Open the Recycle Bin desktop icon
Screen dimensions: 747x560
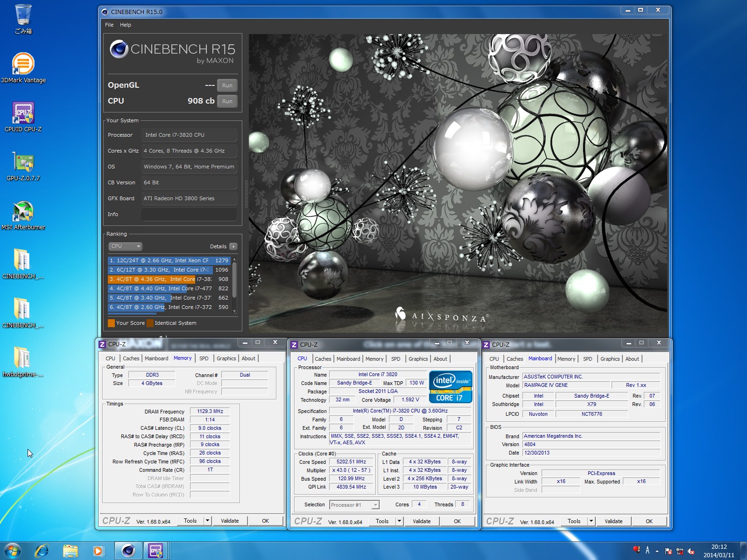click(x=23, y=19)
